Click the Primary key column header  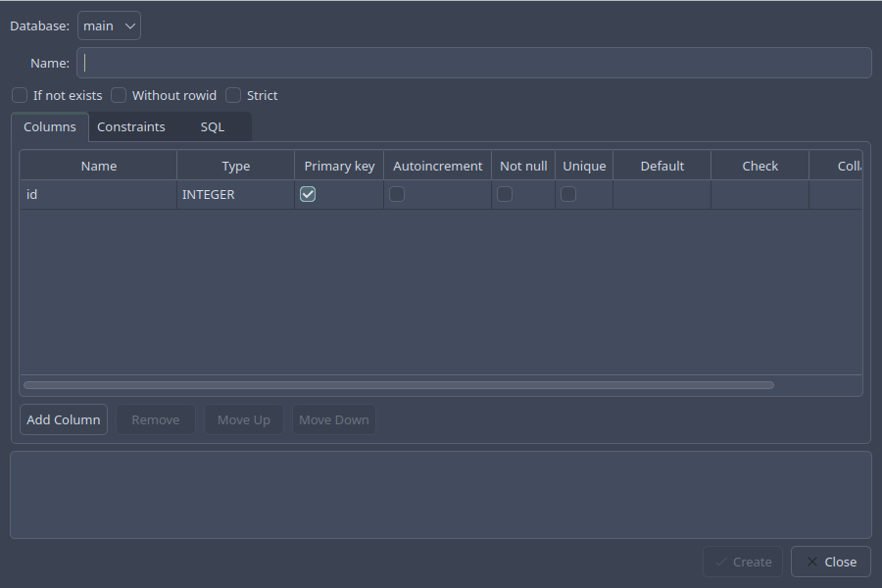tap(339, 166)
